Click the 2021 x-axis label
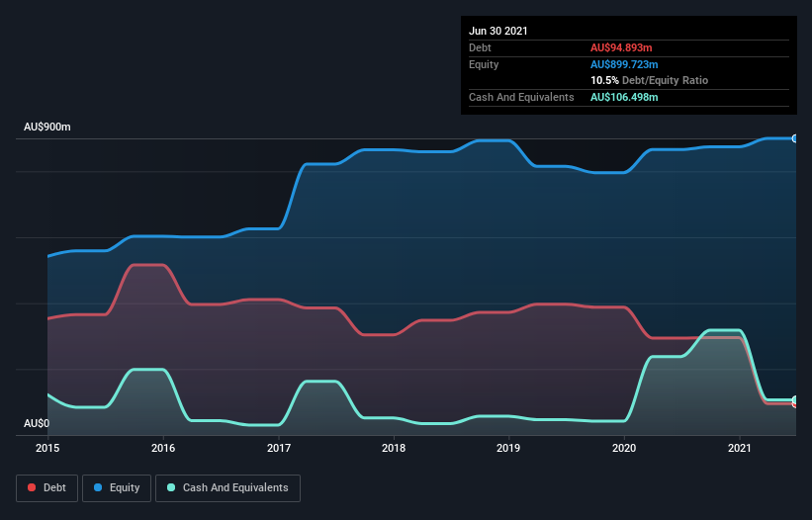The width and height of the screenshot is (812, 520). coord(740,448)
